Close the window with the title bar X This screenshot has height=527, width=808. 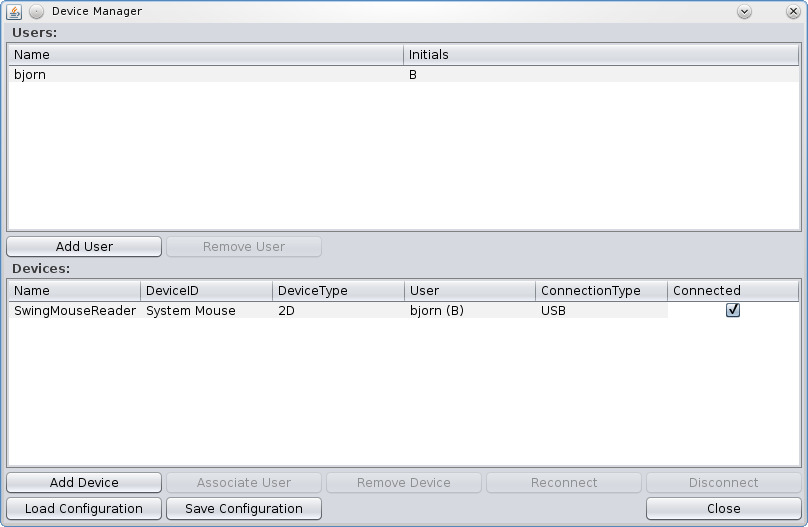[791, 12]
